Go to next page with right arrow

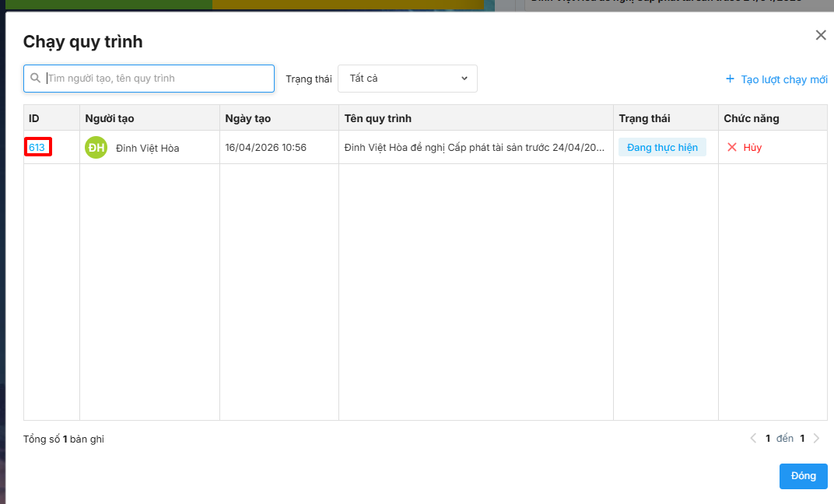coord(816,439)
